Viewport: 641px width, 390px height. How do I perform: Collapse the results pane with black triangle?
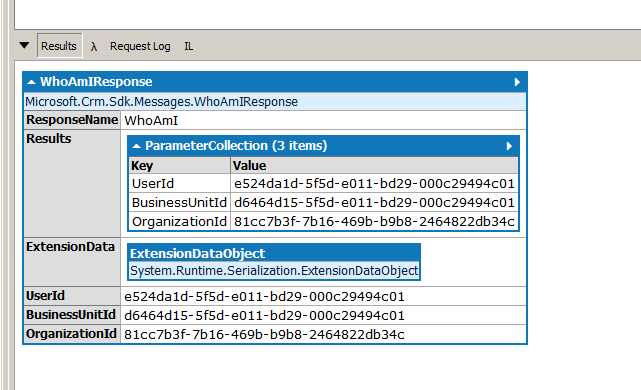(x=24, y=45)
